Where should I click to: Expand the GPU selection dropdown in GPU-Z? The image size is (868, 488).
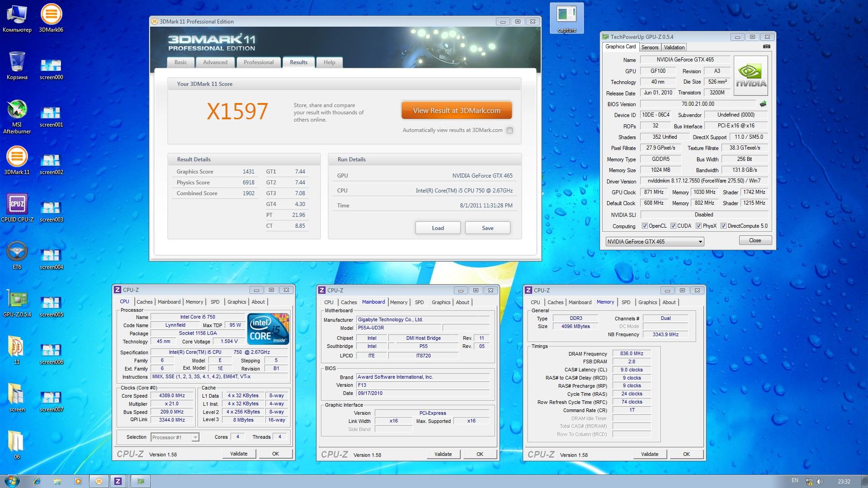point(655,242)
